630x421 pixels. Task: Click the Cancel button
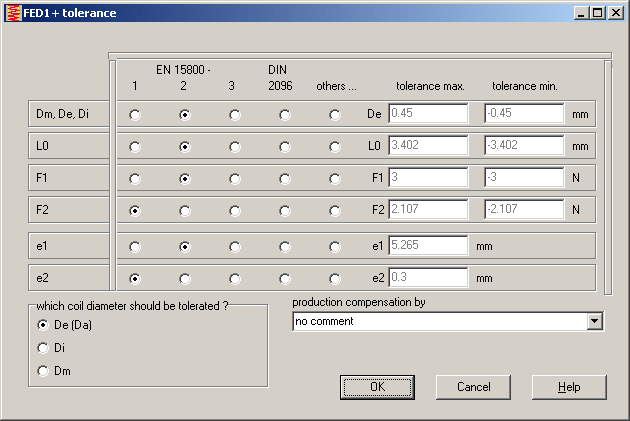tap(473, 387)
